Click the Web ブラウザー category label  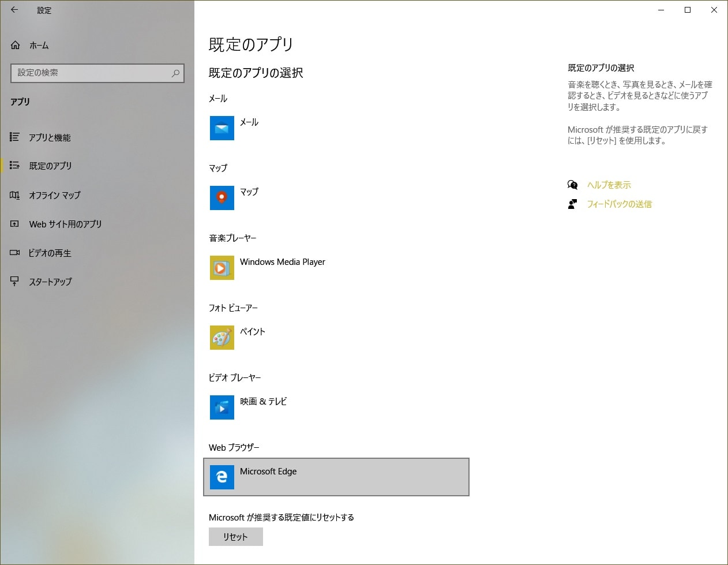click(234, 447)
